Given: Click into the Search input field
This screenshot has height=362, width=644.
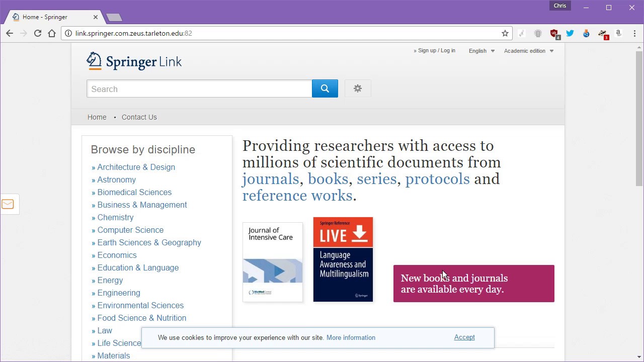Looking at the screenshot, I should (x=199, y=88).
